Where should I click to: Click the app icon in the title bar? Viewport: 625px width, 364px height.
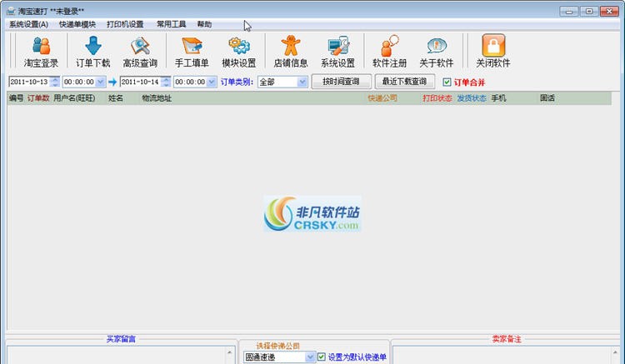click(x=11, y=11)
